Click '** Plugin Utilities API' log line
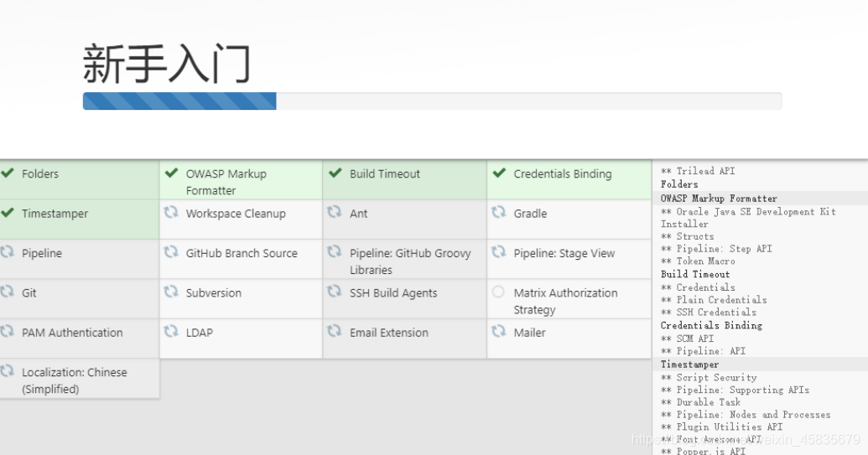868x455 pixels. coord(721,427)
